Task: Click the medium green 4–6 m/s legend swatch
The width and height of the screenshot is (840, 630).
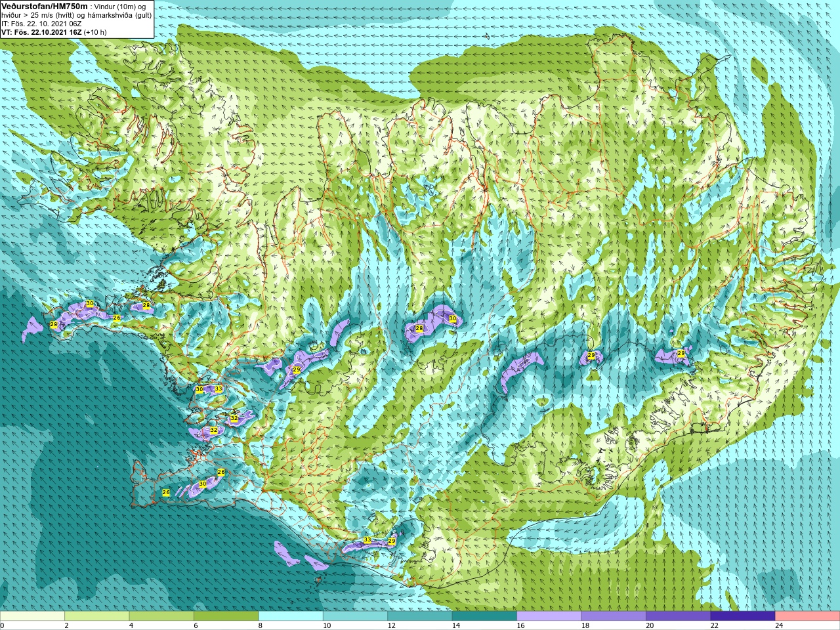Action: 161,616
